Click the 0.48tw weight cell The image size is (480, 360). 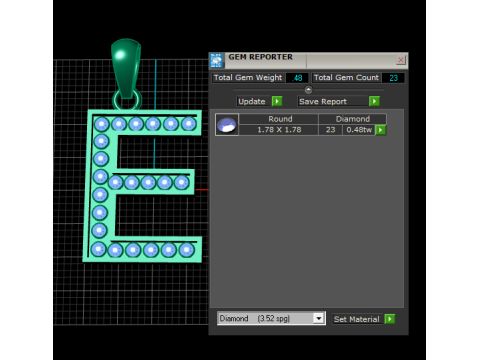(359, 130)
